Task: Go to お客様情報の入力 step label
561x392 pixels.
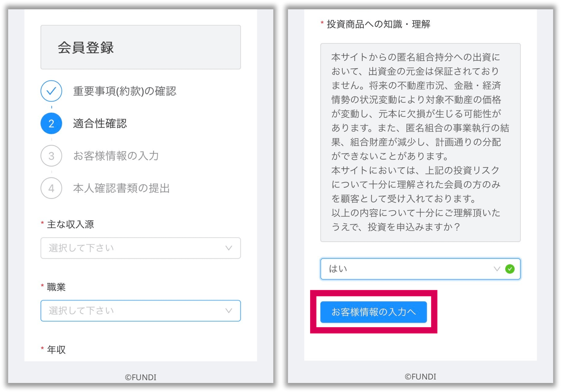Action: pos(116,156)
